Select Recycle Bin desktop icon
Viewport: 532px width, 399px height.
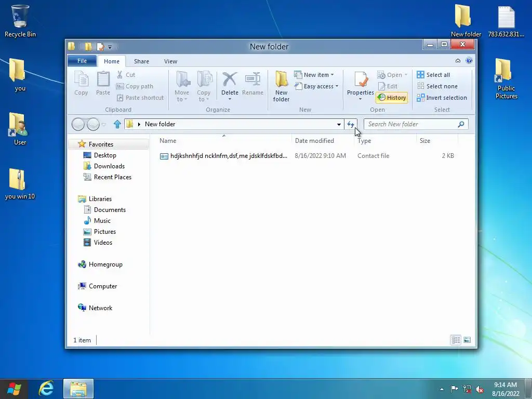20,21
